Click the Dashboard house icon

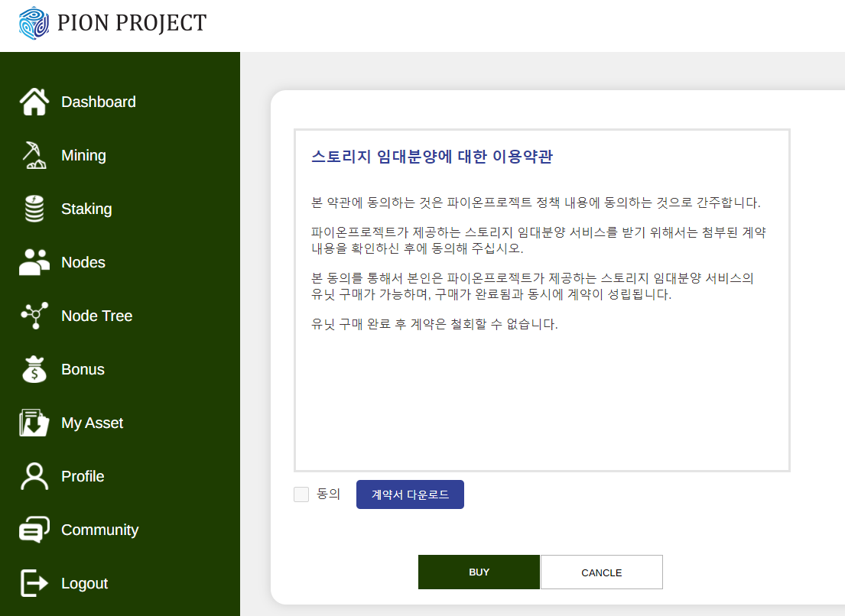pos(34,102)
